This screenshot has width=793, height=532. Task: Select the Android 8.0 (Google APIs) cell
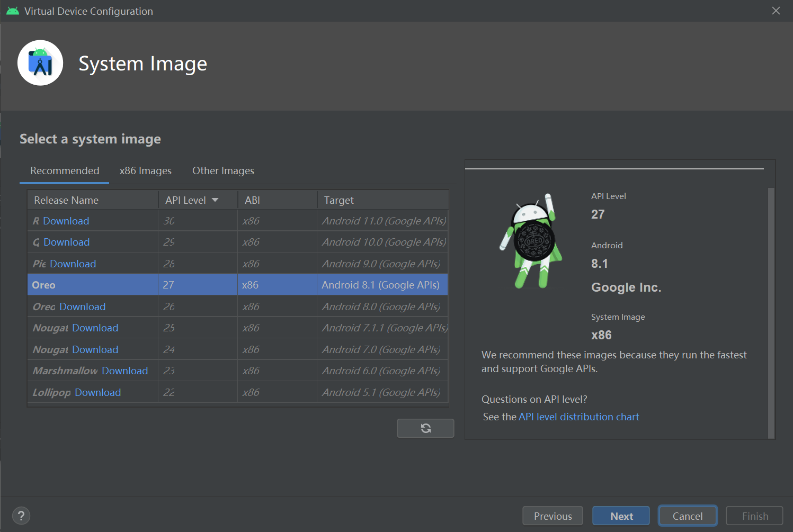tap(382, 306)
